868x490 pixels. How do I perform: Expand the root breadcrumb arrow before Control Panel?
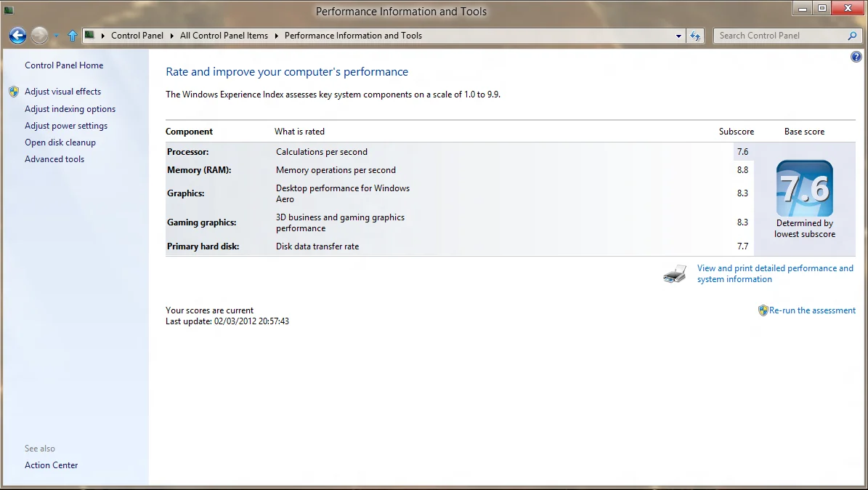(x=103, y=36)
